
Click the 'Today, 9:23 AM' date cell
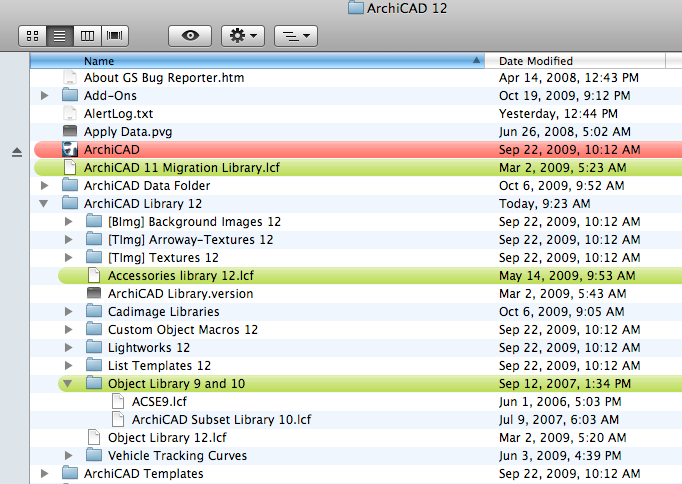pos(545,204)
